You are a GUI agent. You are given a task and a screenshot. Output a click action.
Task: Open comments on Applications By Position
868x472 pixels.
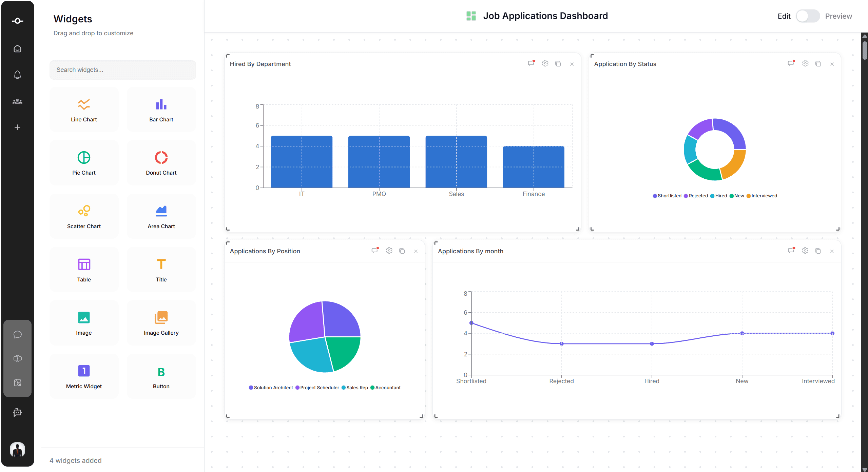click(375, 251)
